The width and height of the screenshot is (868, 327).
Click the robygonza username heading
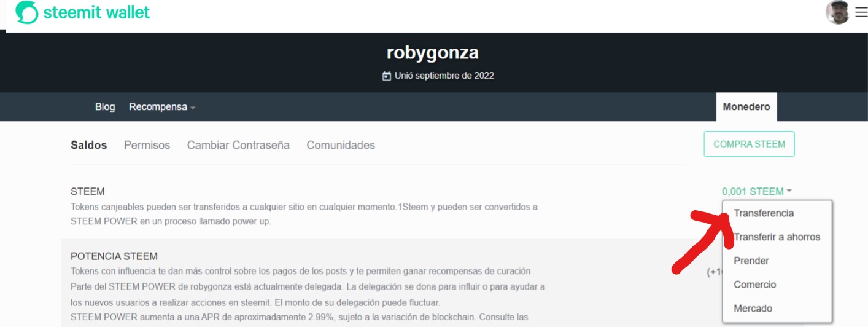pyautogui.click(x=433, y=53)
